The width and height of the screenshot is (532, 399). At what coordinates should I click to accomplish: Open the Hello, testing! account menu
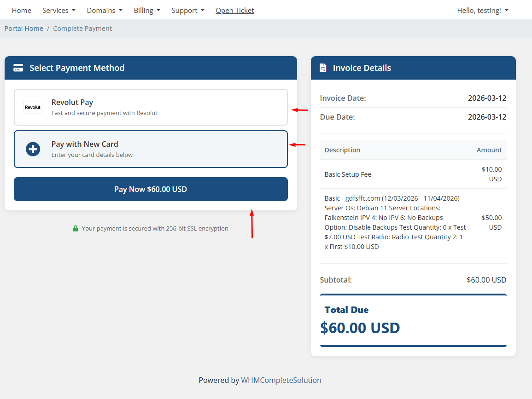click(x=482, y=10)
